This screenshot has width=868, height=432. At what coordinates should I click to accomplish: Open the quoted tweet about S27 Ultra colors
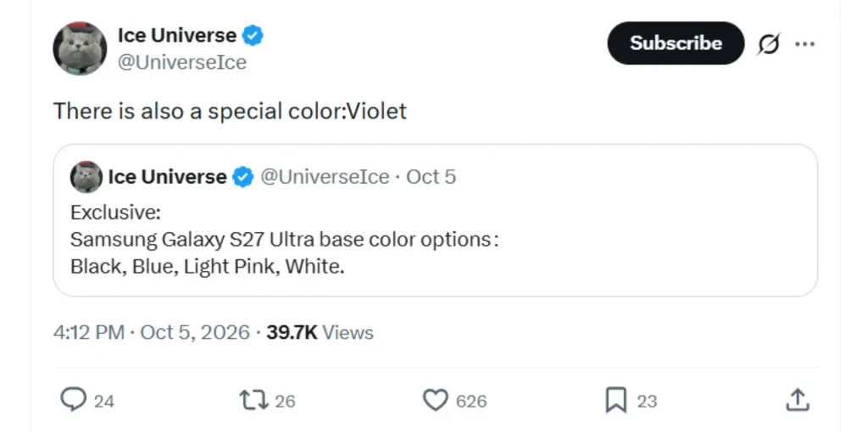[x=435, y=220]
